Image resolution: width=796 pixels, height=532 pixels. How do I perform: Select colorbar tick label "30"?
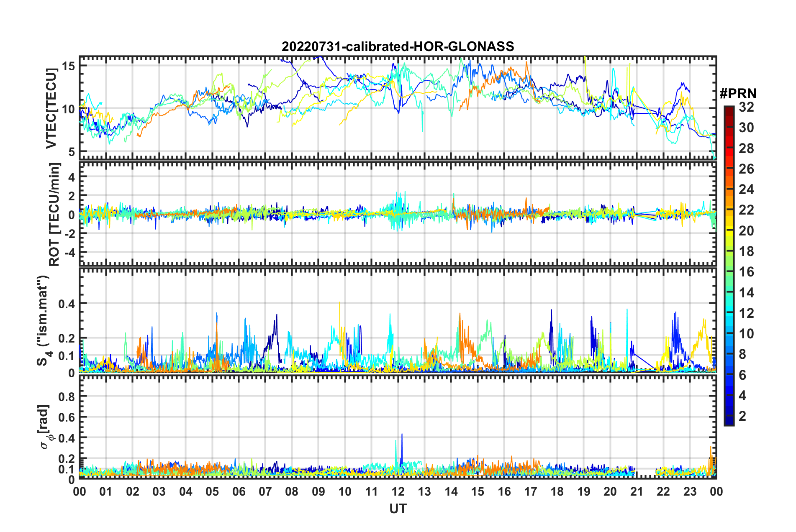[746, 128]
